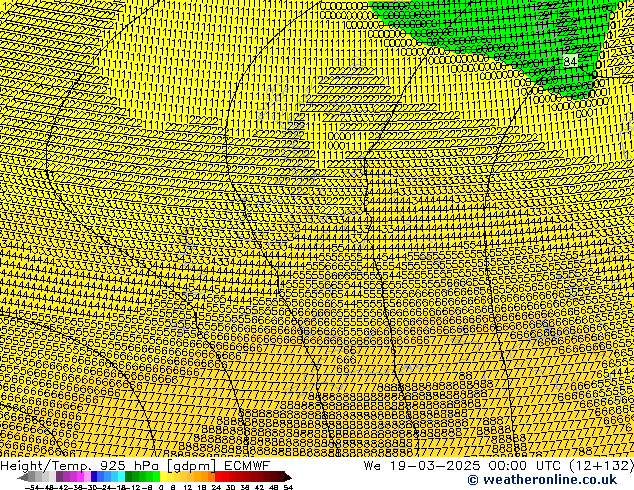Click the '84' height contour label
This screenshot has width=634, height=490.
(570, 61)
